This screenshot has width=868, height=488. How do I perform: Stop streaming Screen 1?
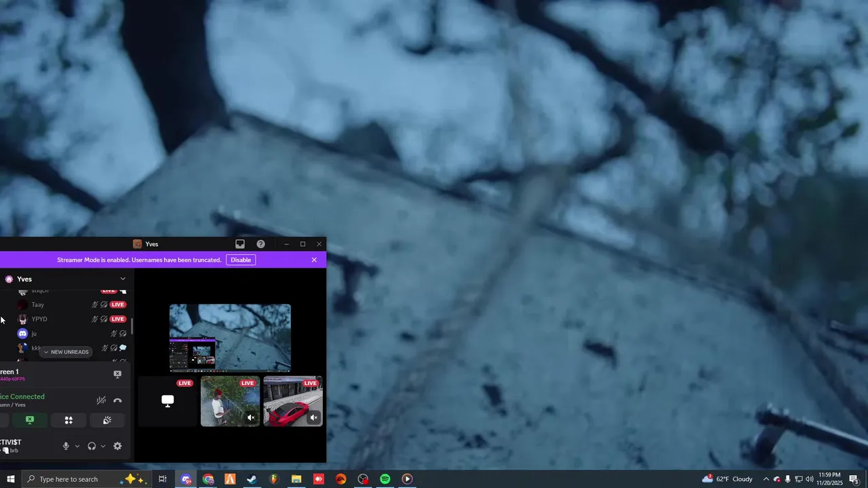click(x=117, y=374)
